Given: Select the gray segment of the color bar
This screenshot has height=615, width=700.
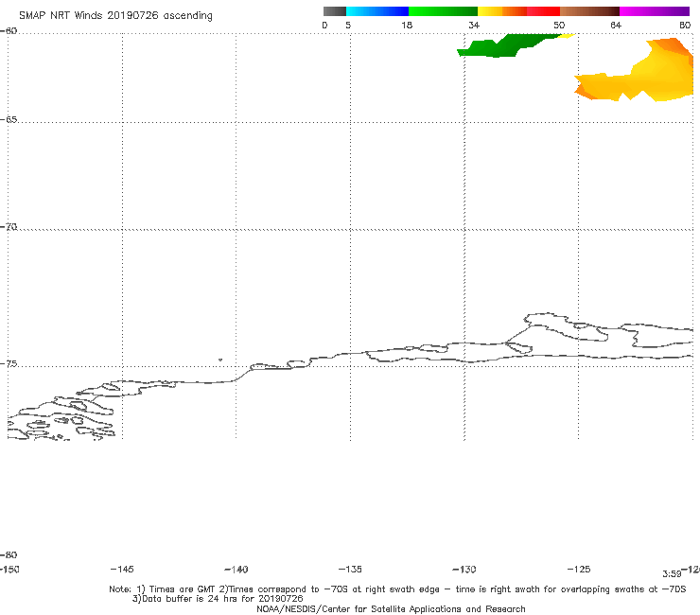Looking at the screenshot, I should [x=335, y=11].
